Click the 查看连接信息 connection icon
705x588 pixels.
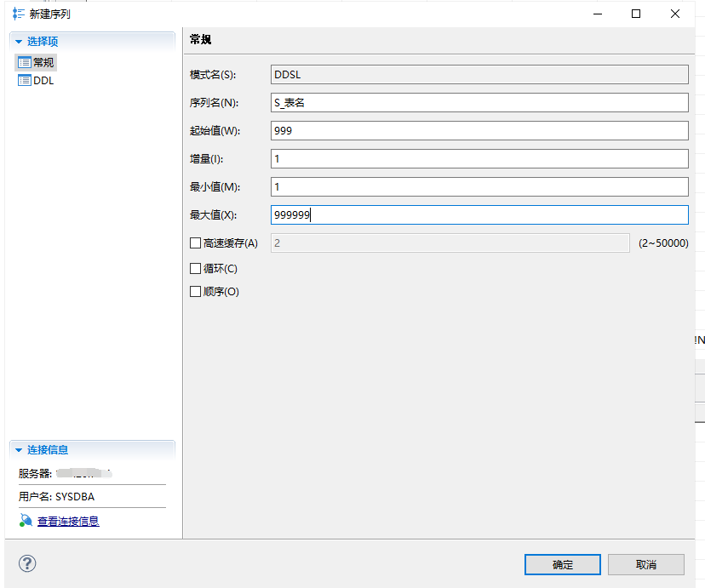(26, 521)
